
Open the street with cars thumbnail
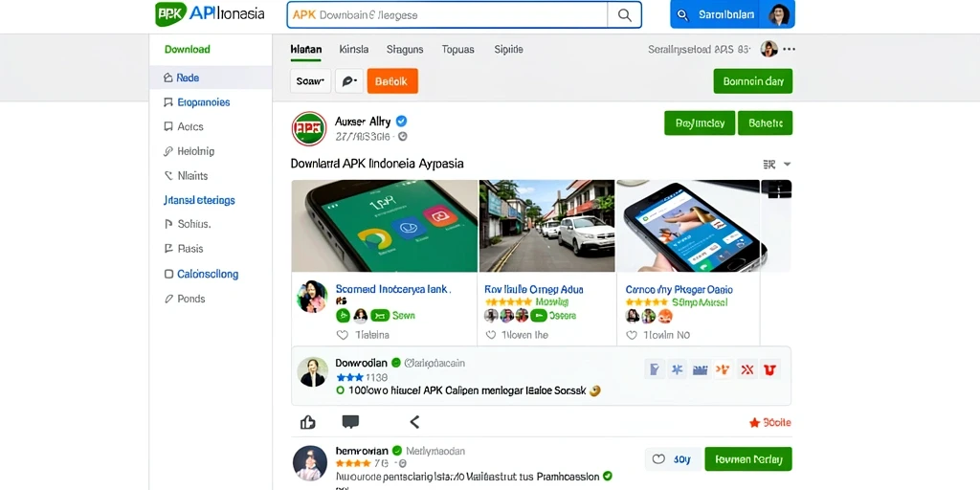[546, 226]
